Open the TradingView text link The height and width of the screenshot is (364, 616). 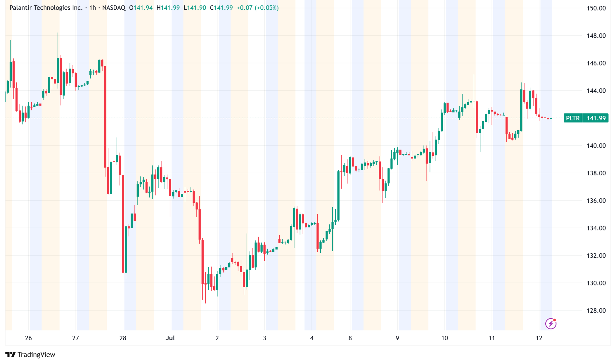pos(36,355)
